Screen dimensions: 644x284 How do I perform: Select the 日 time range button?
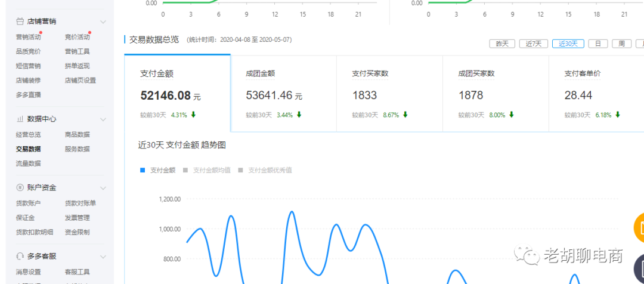[598, 44]
